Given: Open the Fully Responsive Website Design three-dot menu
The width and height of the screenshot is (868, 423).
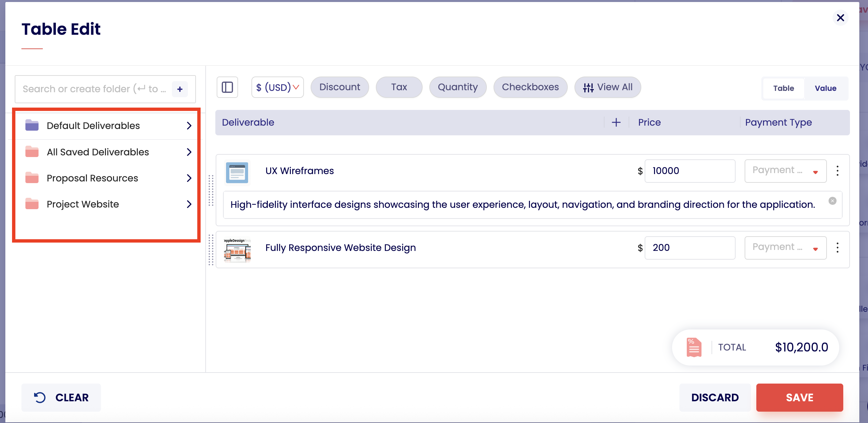Looking at the screenshot, I should point(837,248).
